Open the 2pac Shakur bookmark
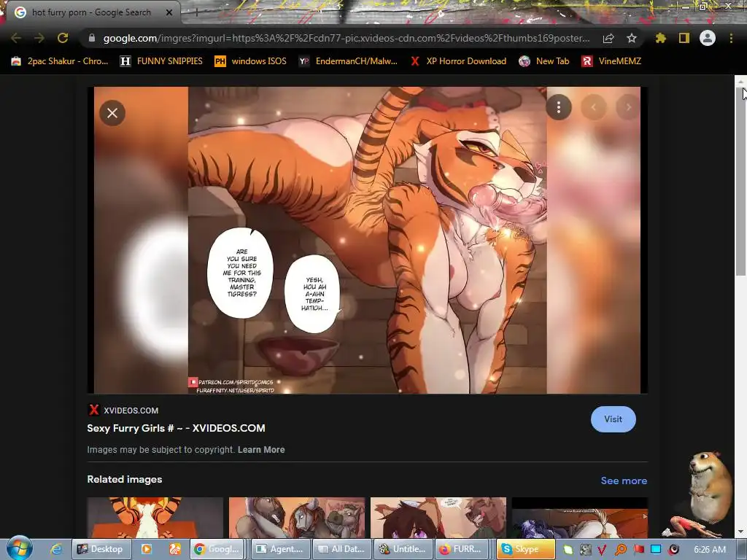 pos(60,61)
